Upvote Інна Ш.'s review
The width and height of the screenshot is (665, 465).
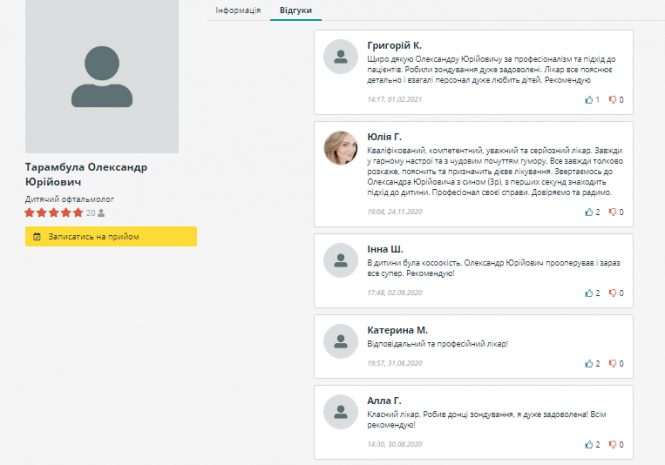[x=589, y=293]
